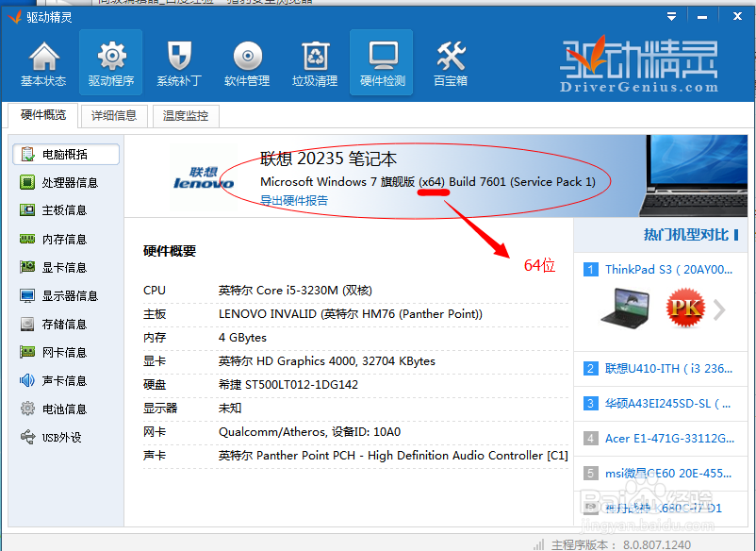The width and height of the screenshot is (756, 551).
Task: Open 联想U410-ITH comparison link
Action: (x=668, y=369)
